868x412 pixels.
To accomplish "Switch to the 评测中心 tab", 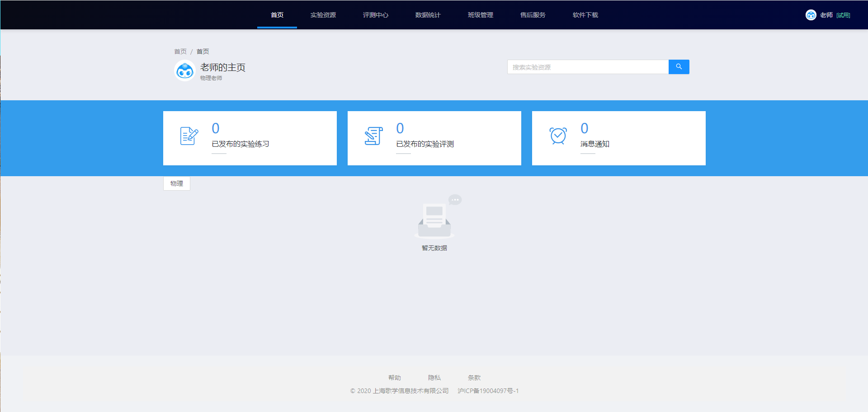I will pos(375,15).
